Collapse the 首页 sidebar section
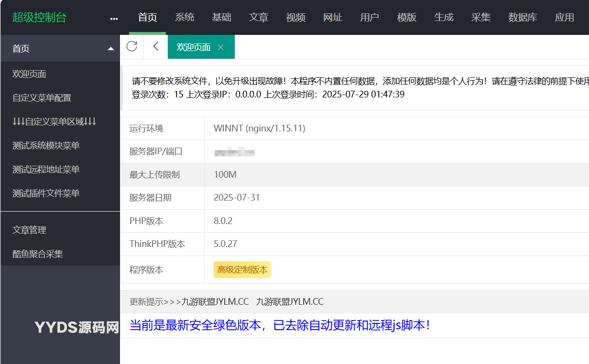Screen dimensions: 589x364 click(111, 49)
